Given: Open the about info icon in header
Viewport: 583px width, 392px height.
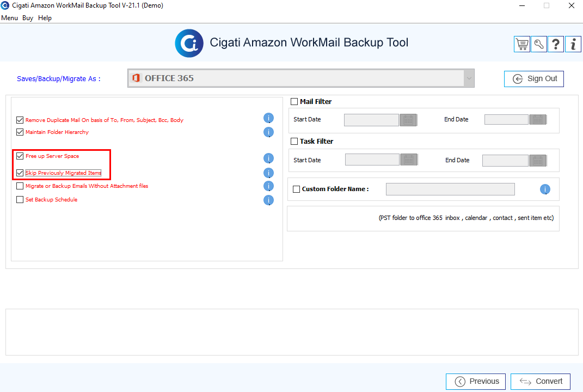Looking at the screenshot, I should pos(573,44).
